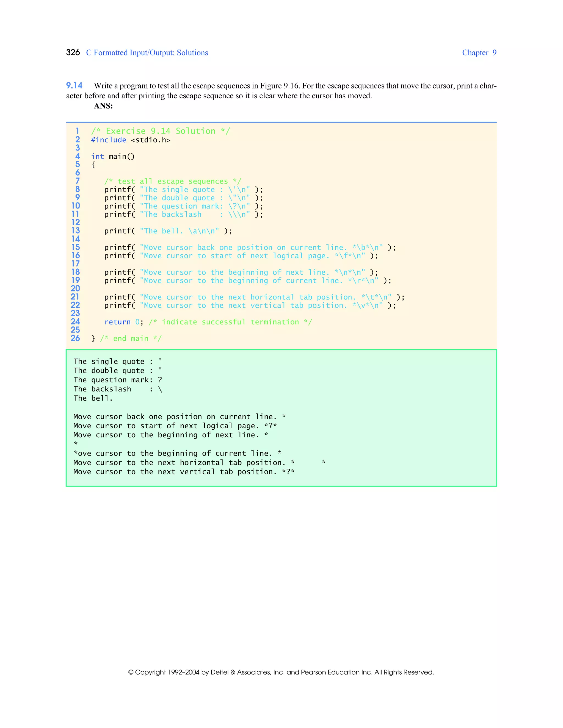
Task: Click output line 'The double quote'
Action: pos(118,371)
